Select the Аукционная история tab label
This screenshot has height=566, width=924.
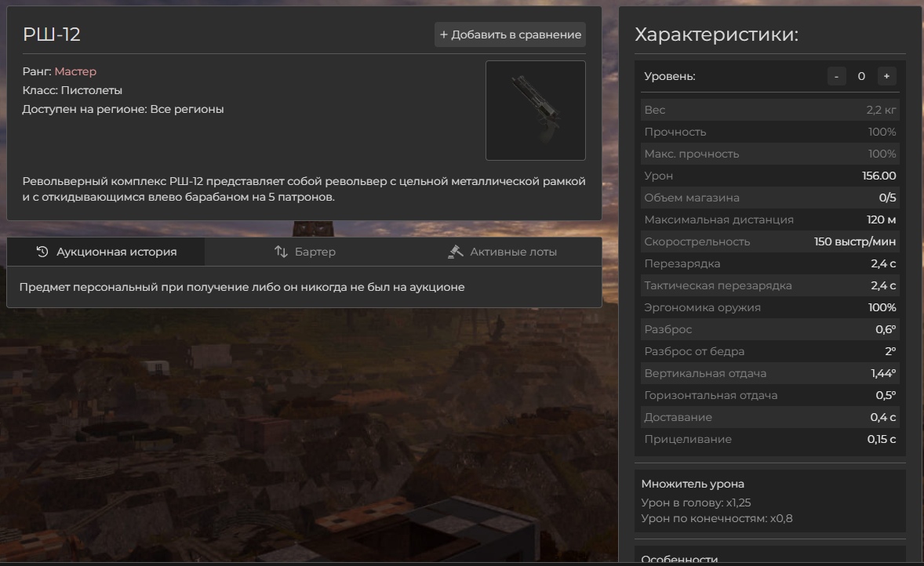tap(116, 252)
